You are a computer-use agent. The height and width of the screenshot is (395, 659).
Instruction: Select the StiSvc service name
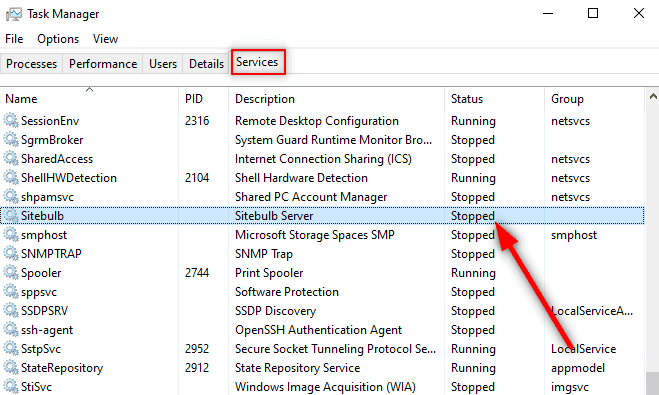pyautogui.click(x=36, y=387)
